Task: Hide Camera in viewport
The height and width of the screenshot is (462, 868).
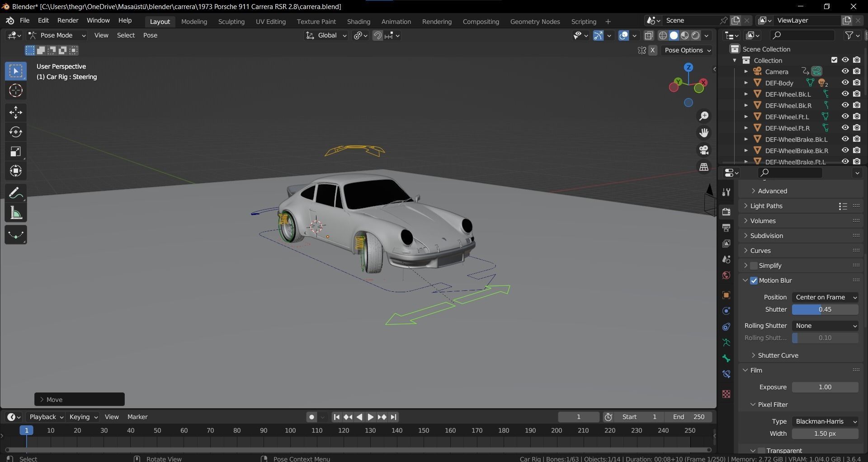Action: tap(845, 71)
